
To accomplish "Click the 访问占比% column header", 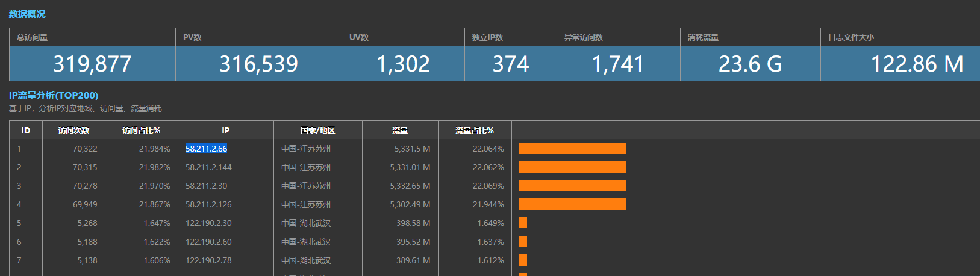I will tap(141, 130).
